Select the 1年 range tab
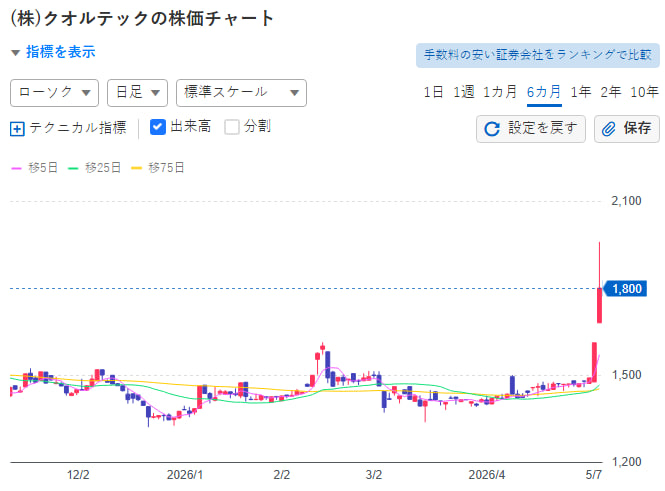Viewport: 665px width, 491px height. [x=581, y=92]
